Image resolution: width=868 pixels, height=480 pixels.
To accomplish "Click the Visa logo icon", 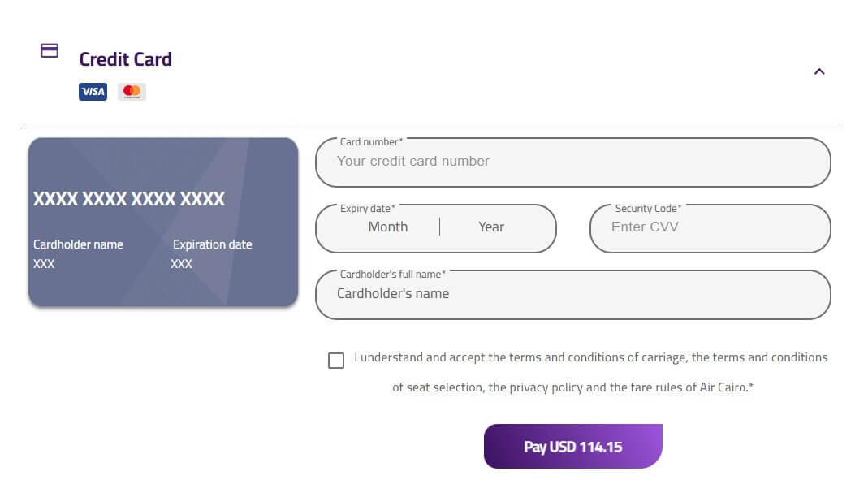I will coord(93,91).
